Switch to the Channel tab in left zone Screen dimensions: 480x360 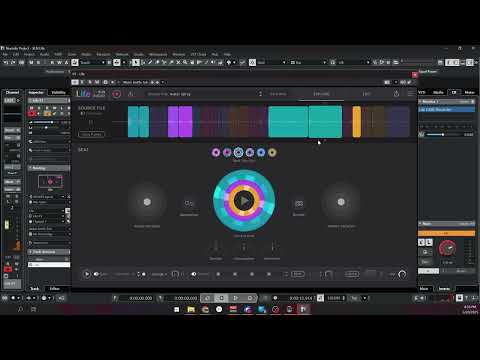point(12,92)
